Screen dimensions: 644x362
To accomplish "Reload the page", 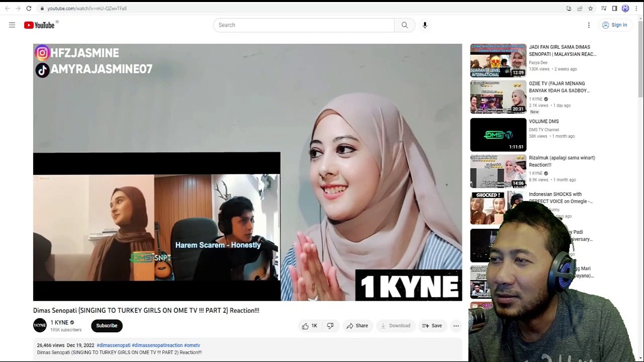I will 29,9.
